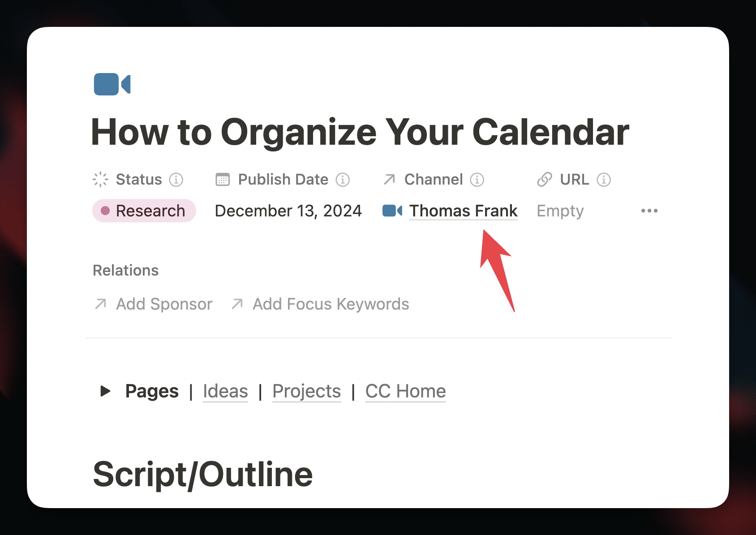
Task: Click the Empty URL field
Action: pyautogui.click(x=560, y=211)
